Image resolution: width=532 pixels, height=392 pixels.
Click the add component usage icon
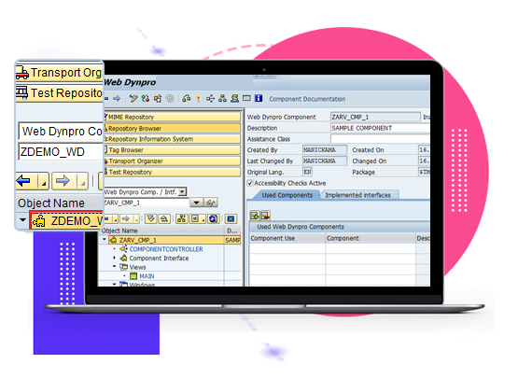pyautogui.click(x=255, y=216)
